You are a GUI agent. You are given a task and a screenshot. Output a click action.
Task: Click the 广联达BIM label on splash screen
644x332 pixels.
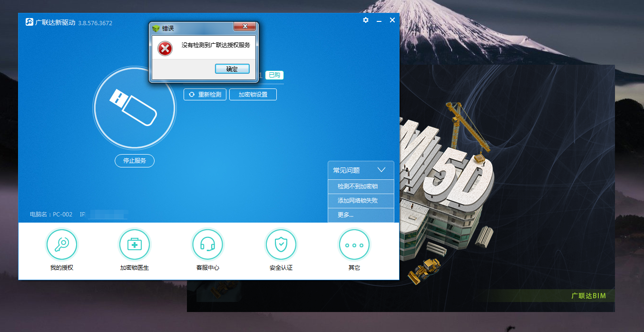coord(589,296)
